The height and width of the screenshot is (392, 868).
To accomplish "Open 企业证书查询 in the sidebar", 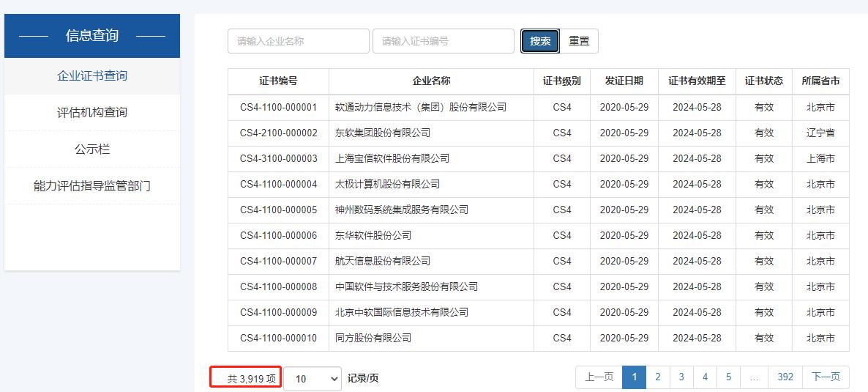I will 92,76.
